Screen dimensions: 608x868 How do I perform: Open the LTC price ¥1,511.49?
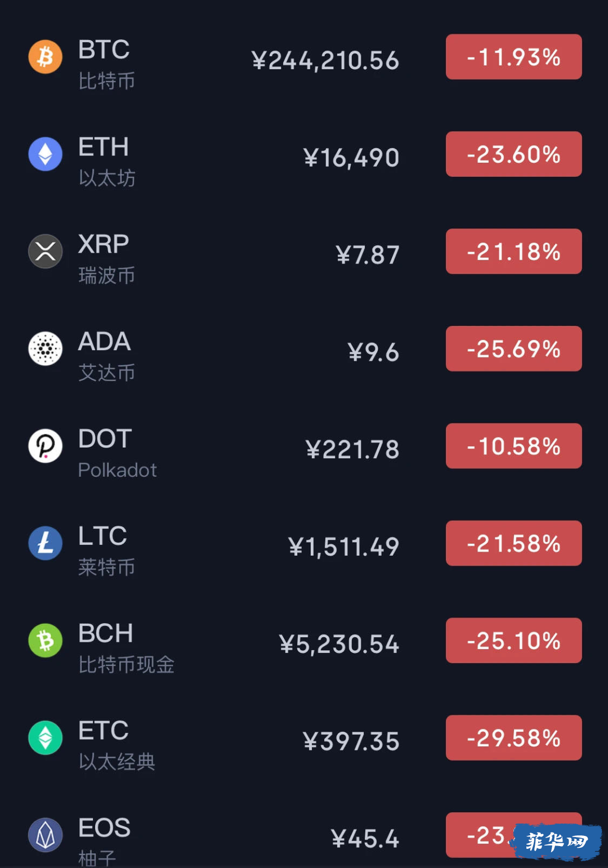point(343,547)
